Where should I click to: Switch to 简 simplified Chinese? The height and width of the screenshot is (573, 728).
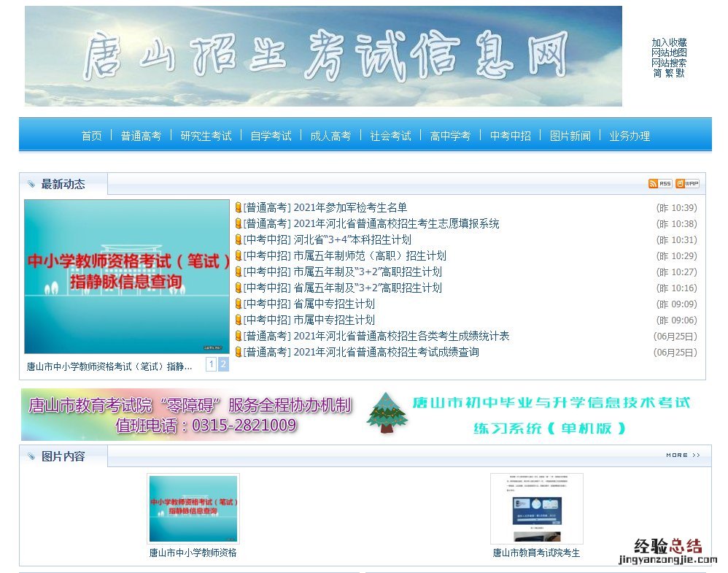pyautogui.click(x=657, y=73)
